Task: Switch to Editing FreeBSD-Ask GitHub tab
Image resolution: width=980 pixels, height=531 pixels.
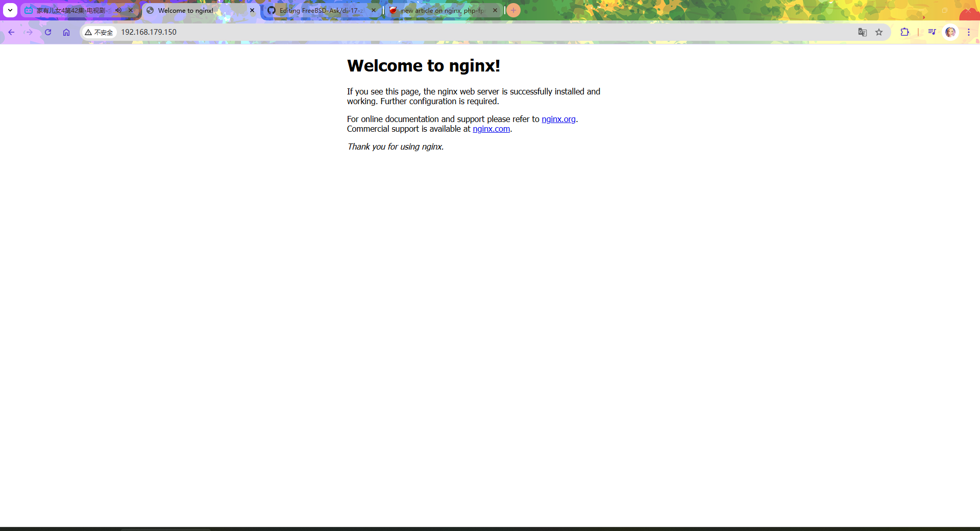Action: (322, 10)
